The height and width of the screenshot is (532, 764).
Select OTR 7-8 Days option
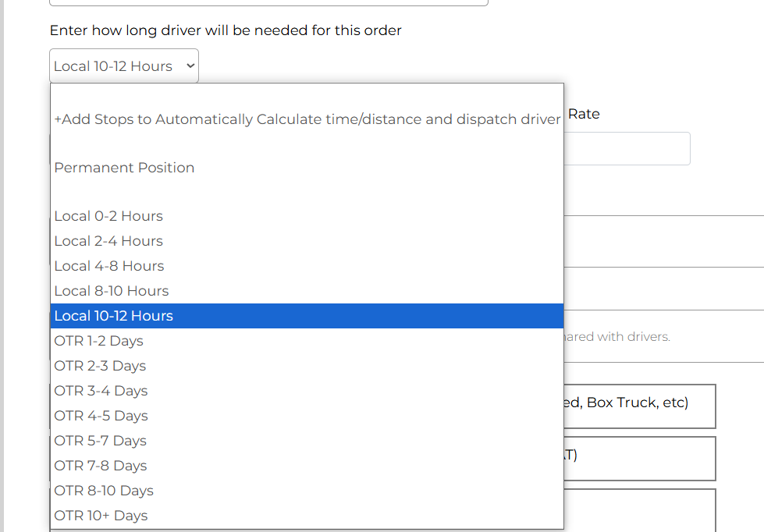point(100,466)
